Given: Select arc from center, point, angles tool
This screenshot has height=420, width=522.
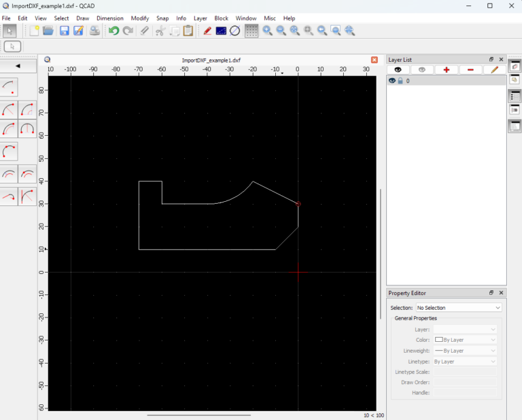Looking at the screenshot, I should click(x=9, y=87).
